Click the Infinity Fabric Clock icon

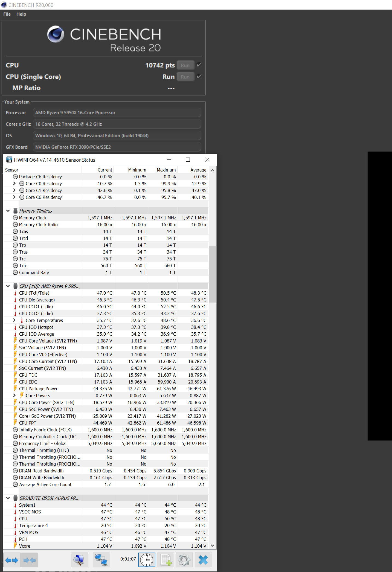point(15,430)
